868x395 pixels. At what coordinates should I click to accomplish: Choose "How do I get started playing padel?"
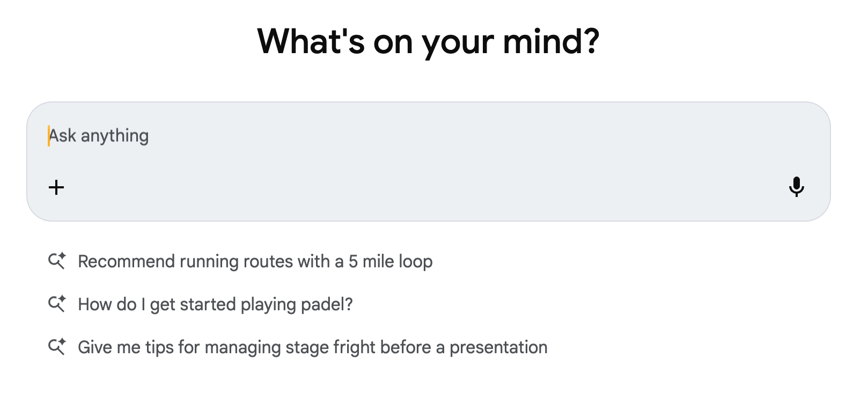click(x=215, y=304)
